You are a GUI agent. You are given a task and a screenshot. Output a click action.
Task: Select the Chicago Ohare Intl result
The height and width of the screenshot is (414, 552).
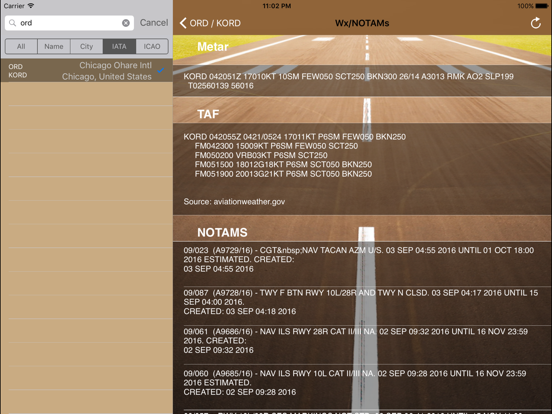[87, 71]
